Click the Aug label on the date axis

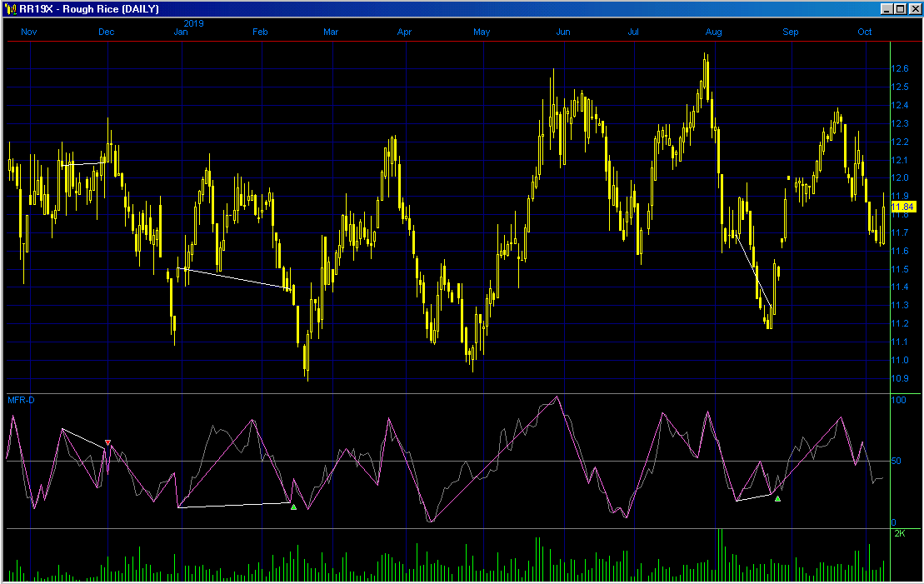click(x=714, y=32)
